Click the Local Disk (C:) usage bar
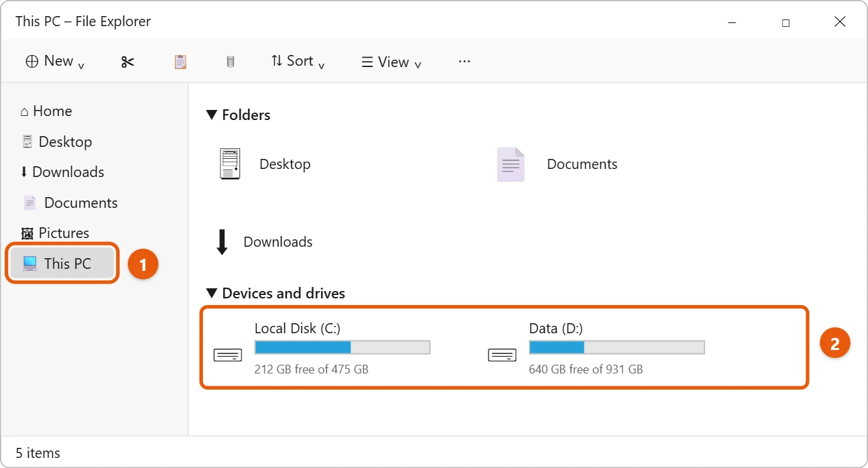 [x=343, y=347]
